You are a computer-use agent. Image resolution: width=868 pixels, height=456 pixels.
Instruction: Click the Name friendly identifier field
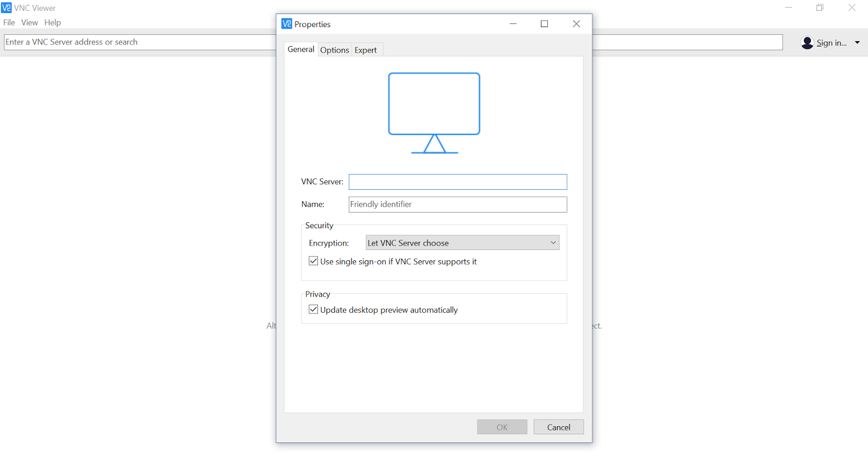(458, 204)
